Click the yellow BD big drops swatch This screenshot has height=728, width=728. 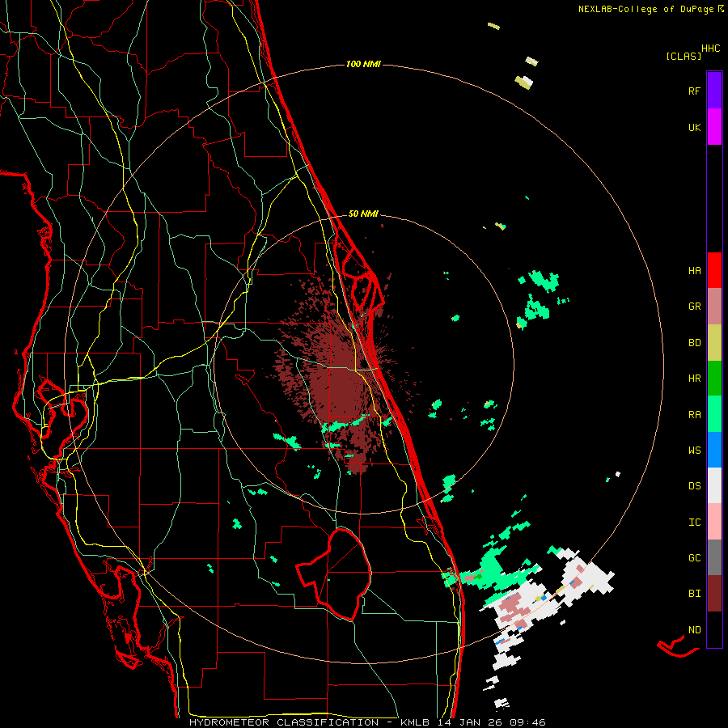click(x=714, y=342)
